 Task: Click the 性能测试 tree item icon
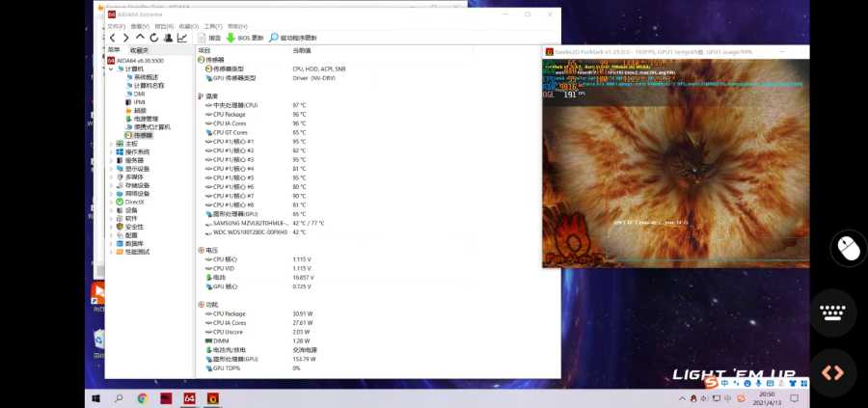120,252
